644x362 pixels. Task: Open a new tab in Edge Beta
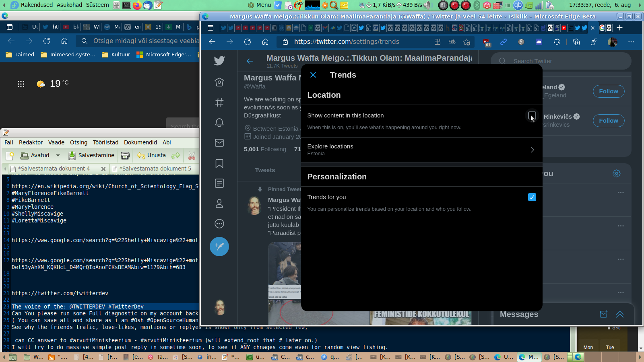620,28
